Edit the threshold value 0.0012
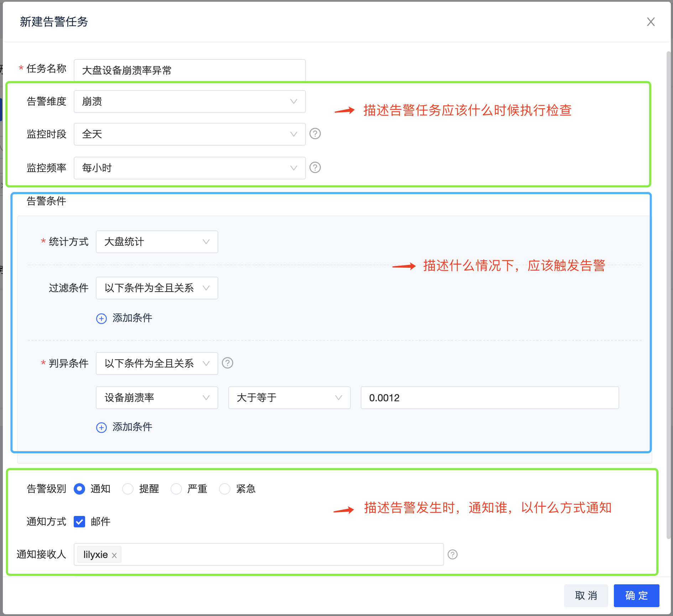Screen dimensions: 673x616 tap(490, 398)
